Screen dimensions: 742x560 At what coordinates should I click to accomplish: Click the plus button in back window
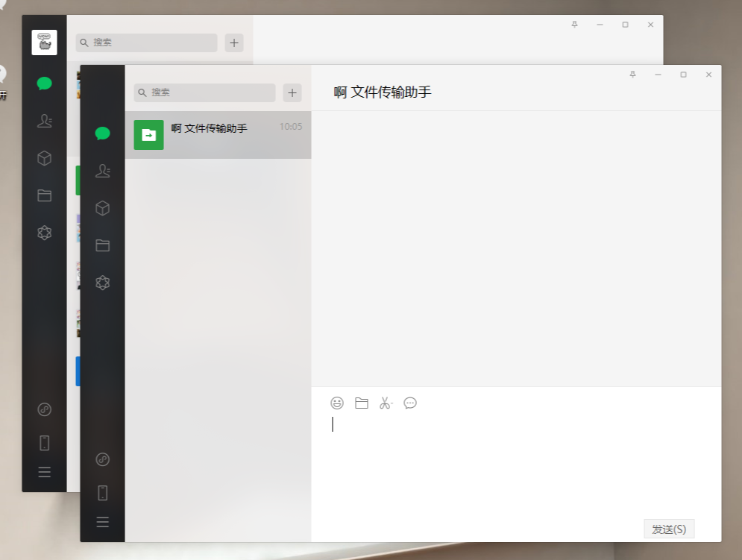[x=234, y=43]
